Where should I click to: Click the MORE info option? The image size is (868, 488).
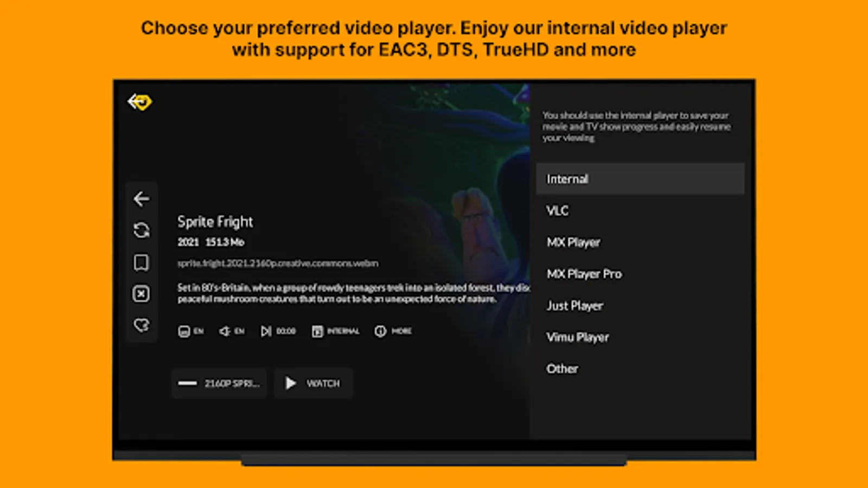[393, 331]
